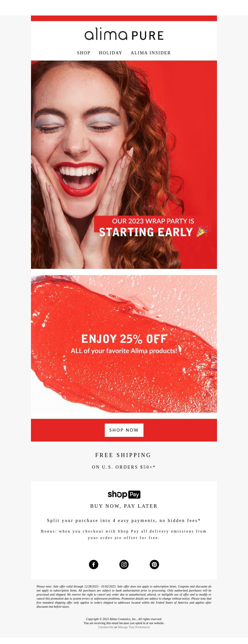Image resolution: width=248 pixels, height=644 pixels.
Task: Click the Alima Pure logo
Action: tap(124, 34)
